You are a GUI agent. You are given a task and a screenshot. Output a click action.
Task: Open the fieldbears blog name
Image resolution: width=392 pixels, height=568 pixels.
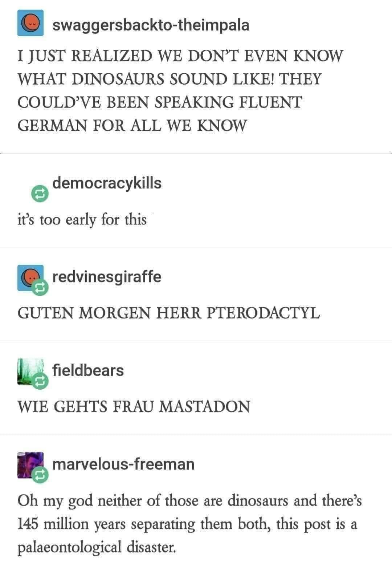pyautogui.click(x=88, y=370)
